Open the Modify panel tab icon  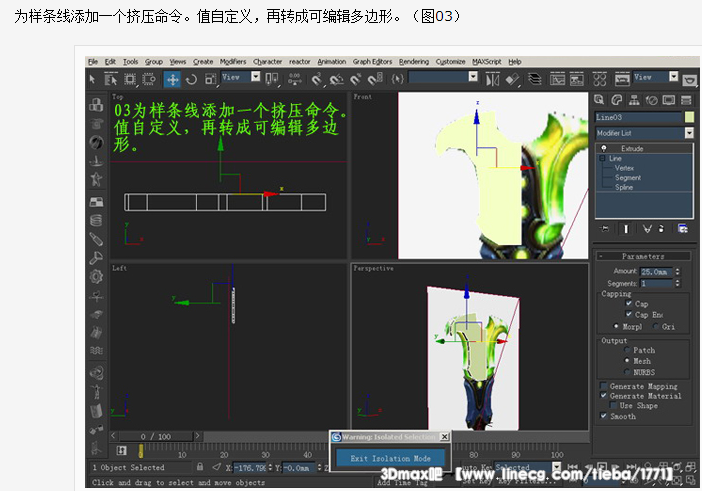coord(616,100)
